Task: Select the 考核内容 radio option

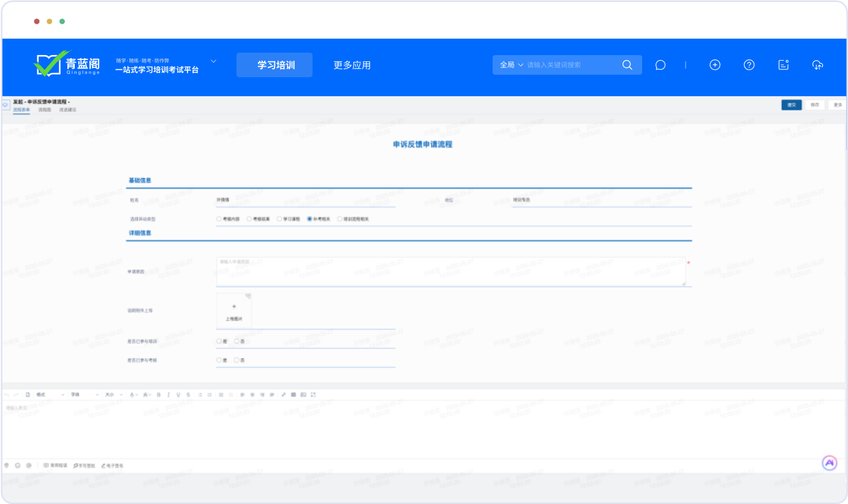Action: point(219,219)
